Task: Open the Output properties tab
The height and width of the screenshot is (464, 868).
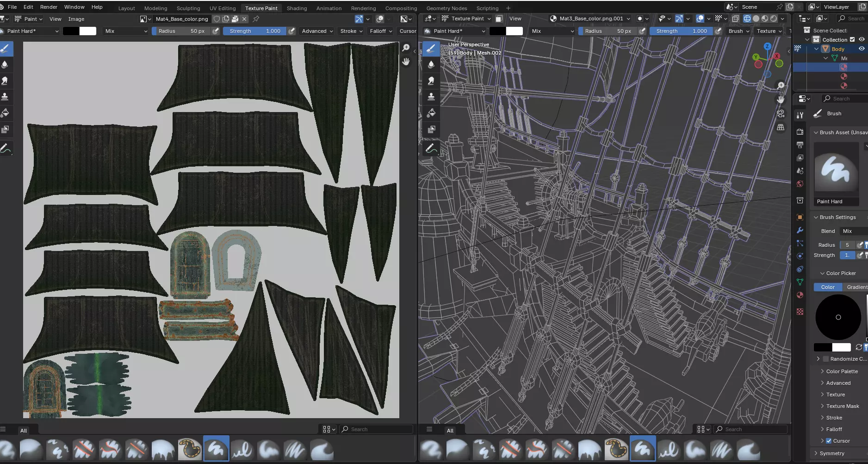Action: 800,145
